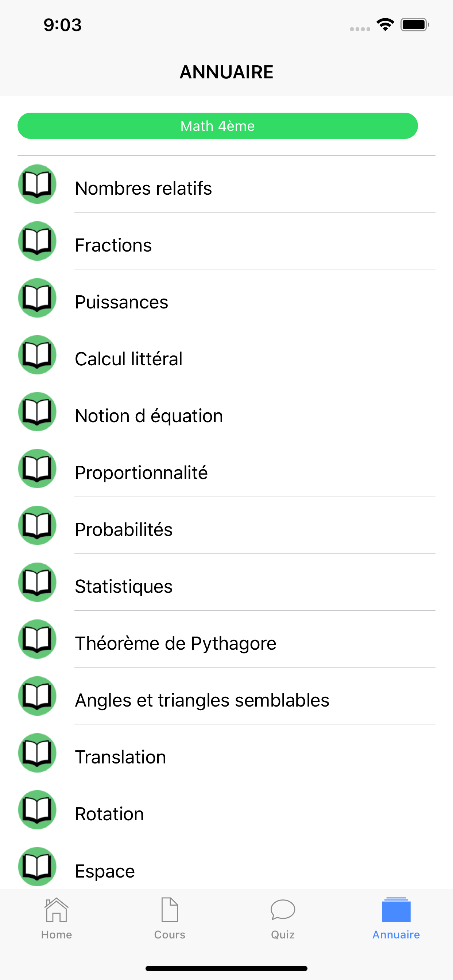Viewport: 453px width, 980px height.
Task: Select Théorème de Pythagore from list
Action: (175, 643)
